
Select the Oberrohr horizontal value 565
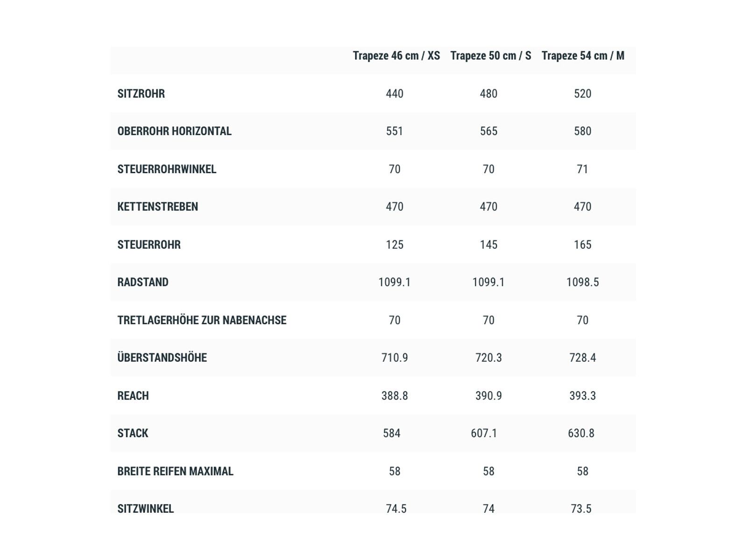488,131
